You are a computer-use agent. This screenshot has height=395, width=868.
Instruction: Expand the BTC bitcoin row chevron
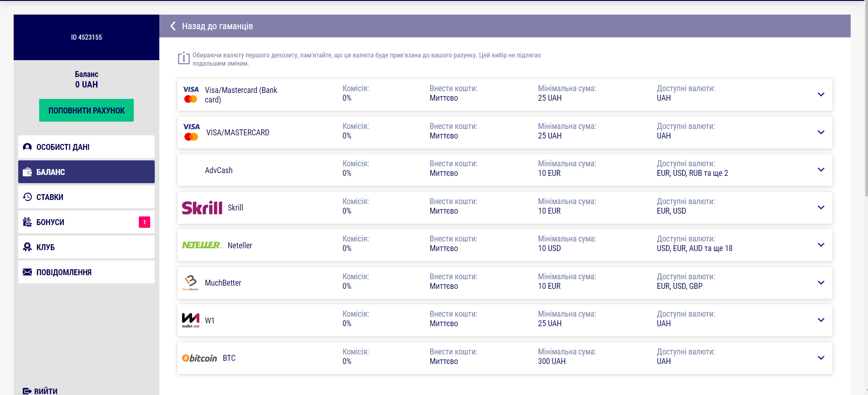click(x=821, y=358)
